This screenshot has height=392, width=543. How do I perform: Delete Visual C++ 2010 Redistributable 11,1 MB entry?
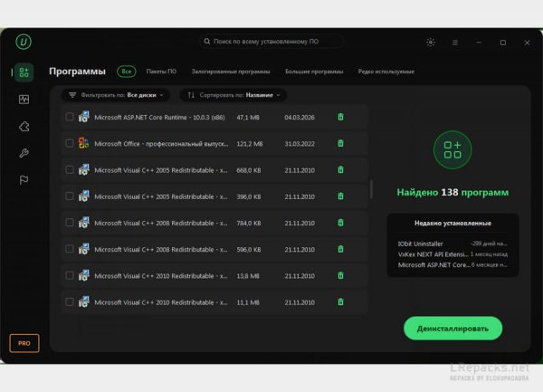(x=341, y=302)
